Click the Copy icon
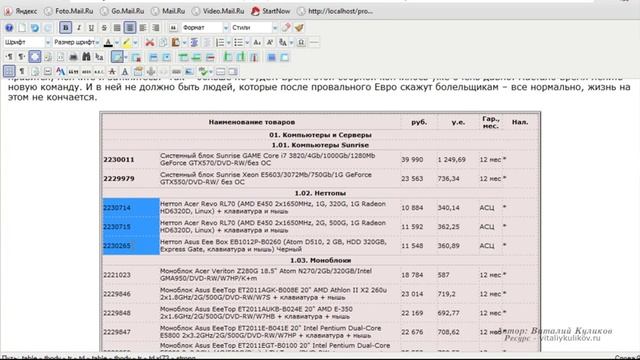The width and height of the screenshot is (640, 360). 163,42
